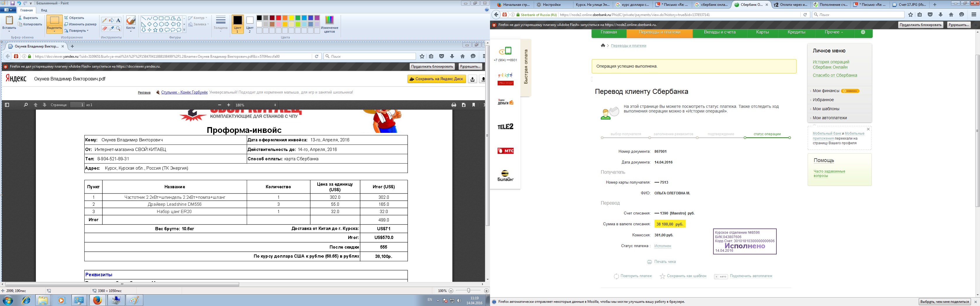The height and width of the screenshot is (306, 980).
Task: Select the red color swatch in Paint palette
Action: click(x=279, y=18)
